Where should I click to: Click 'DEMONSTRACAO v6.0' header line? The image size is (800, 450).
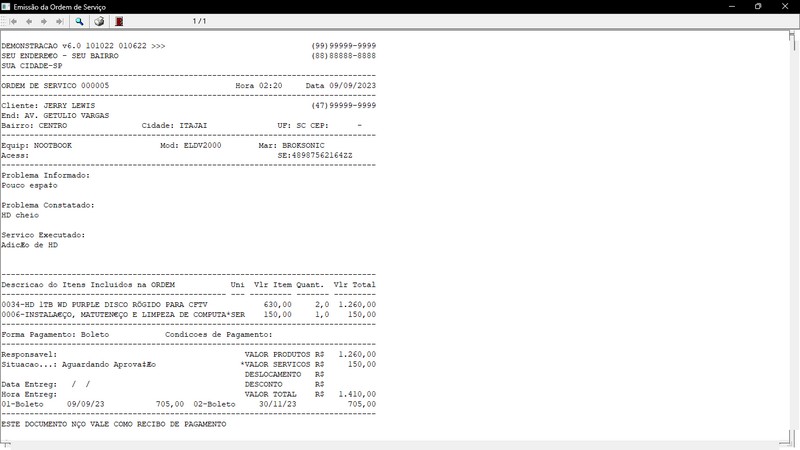tap(83, 46)
